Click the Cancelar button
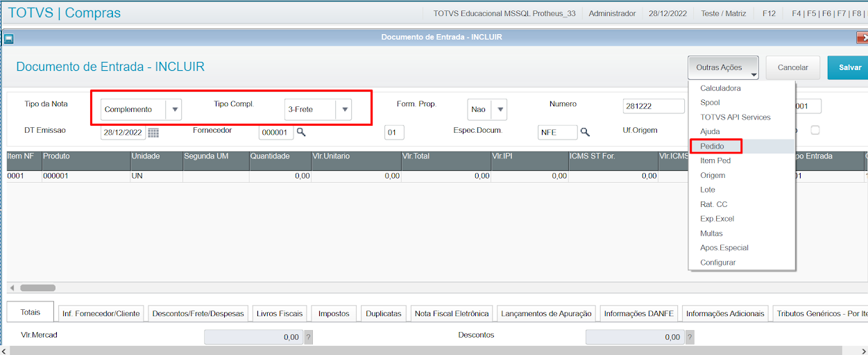 [793, 67]
